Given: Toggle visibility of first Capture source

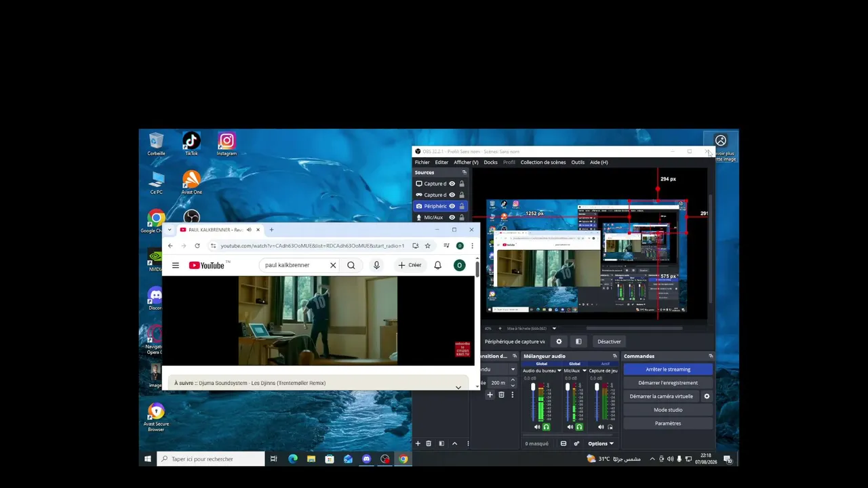Looking at the screenshot, I should click(x=452, y=184).
